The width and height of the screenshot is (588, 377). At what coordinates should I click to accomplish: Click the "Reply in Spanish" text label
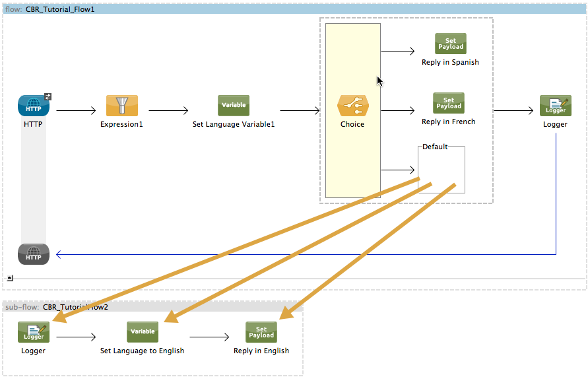[450, 62]
